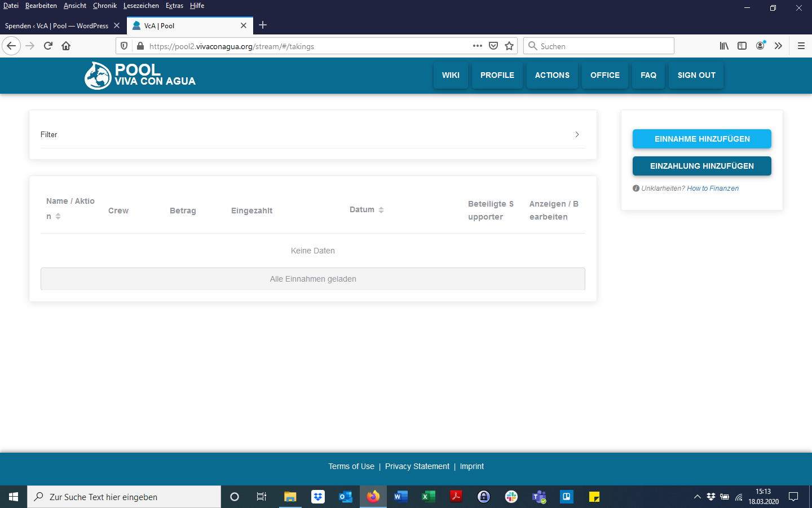This screenshot has width=812, height=508.
Task: Reload the current page
Action: pyautogui.click(x=48, y=46)
